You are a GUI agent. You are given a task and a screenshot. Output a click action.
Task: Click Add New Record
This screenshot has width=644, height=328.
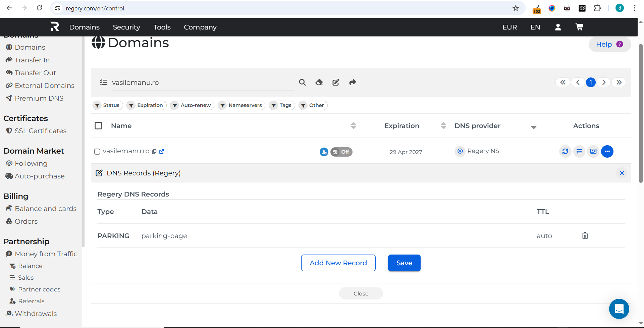338,263
